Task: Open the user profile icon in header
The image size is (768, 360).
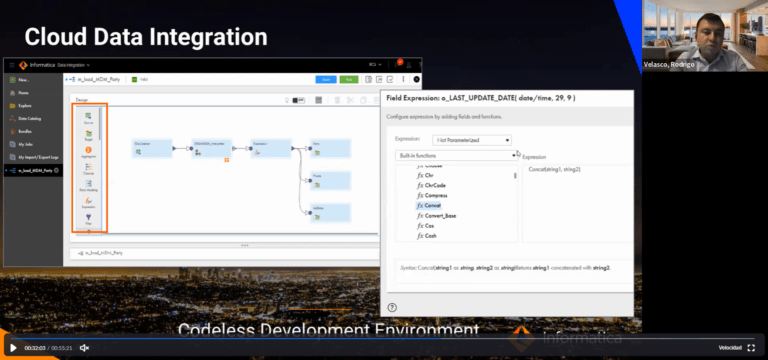Action: coord(409,65)
